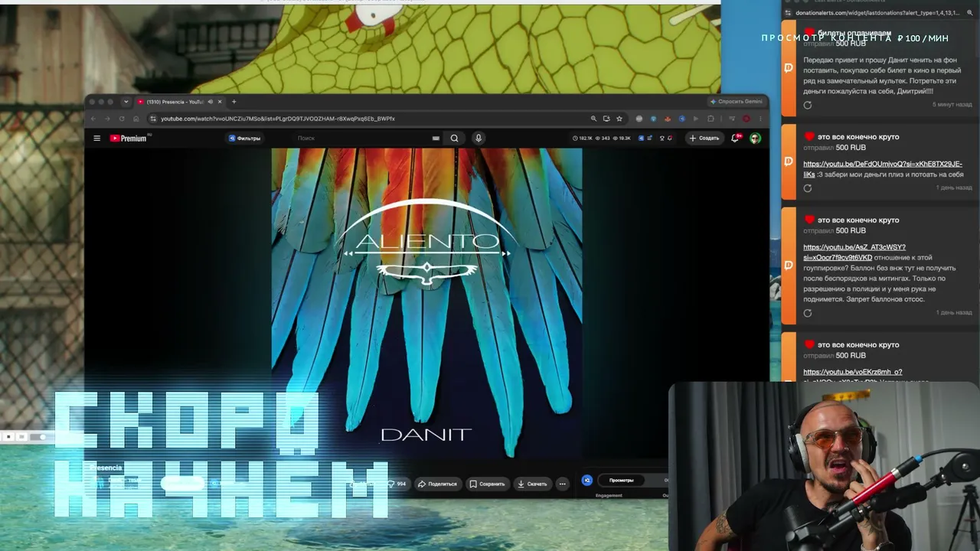Click the '5 минут назад' timestamp
The width and height of the screenshot is (980, 551).
click(x=952, y=104)
